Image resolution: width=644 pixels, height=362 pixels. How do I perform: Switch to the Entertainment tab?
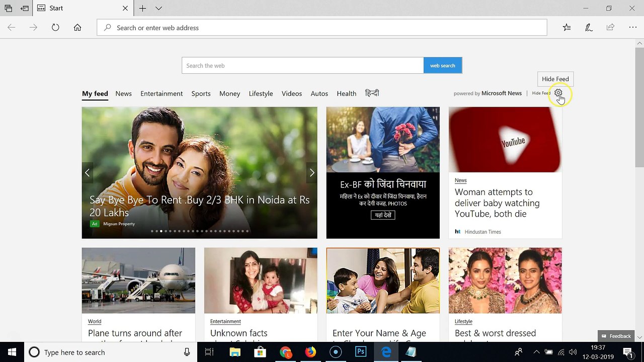(x=162, y=94)
